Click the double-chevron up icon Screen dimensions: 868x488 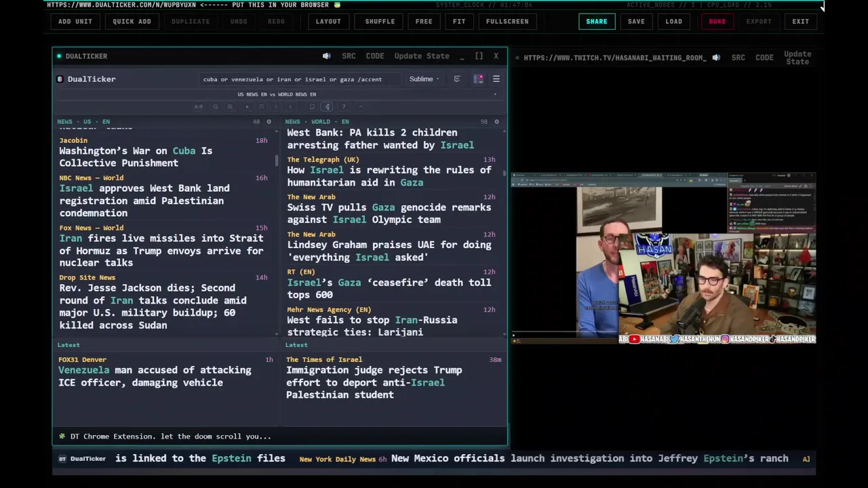click(x=261, y=106)
